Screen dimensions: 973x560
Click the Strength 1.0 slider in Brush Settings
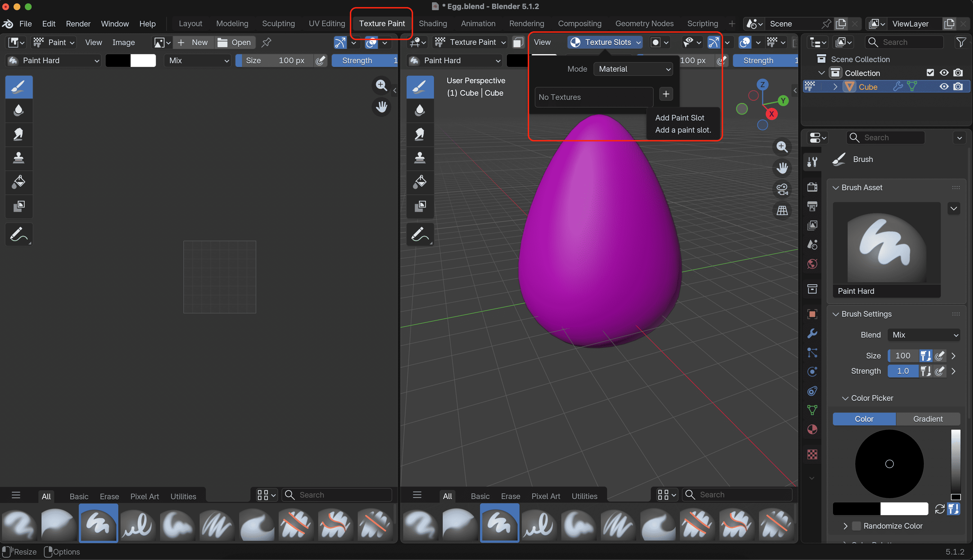point(903,371)
